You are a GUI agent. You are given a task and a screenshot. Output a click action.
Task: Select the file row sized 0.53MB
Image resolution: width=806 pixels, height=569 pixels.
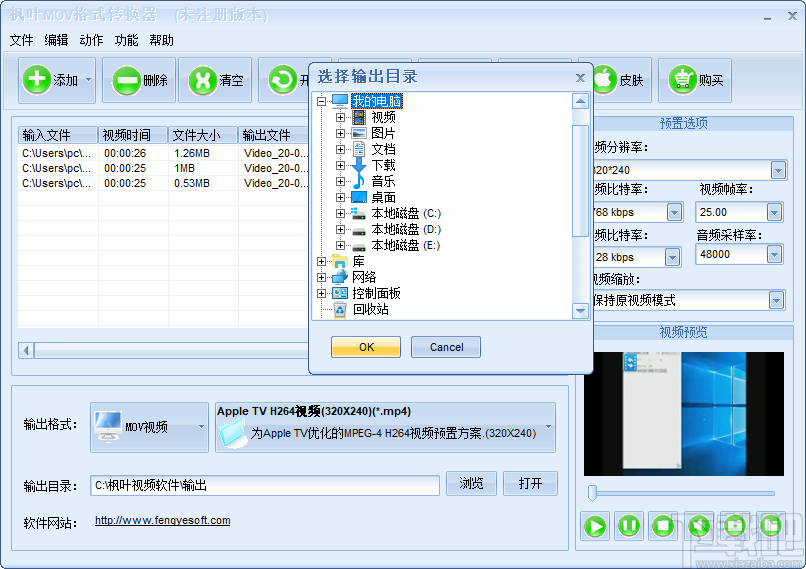[x=164, y=183]
